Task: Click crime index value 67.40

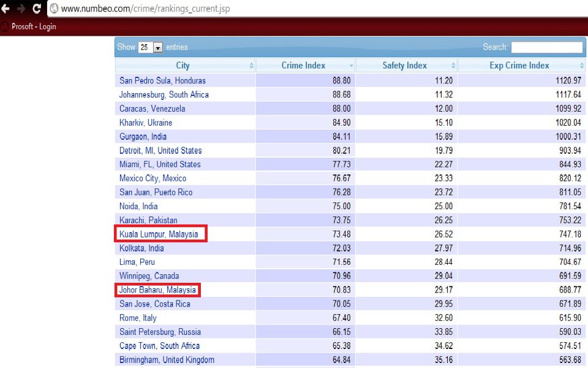Action: pyautogui.click(x=342, y=318)
